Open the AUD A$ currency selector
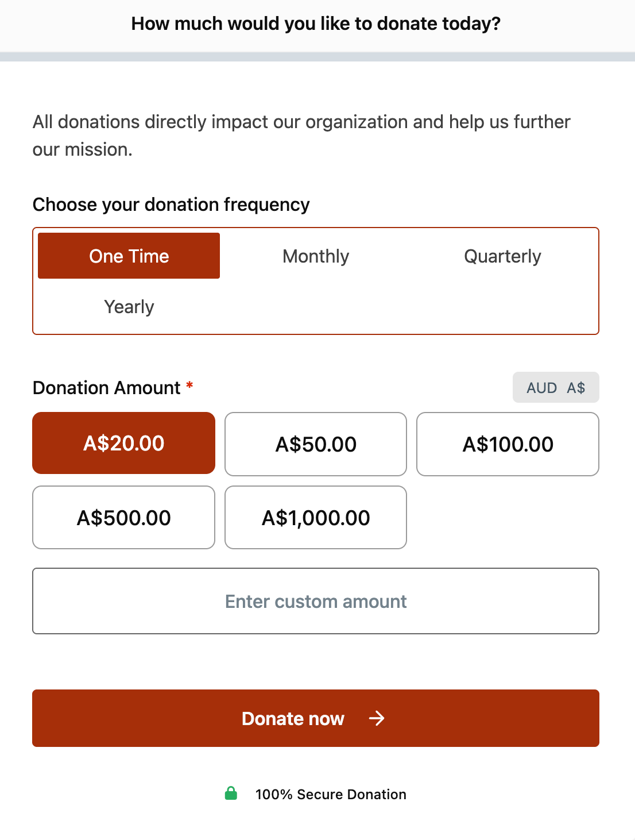The image size is (635, 840). click(555, 388)
